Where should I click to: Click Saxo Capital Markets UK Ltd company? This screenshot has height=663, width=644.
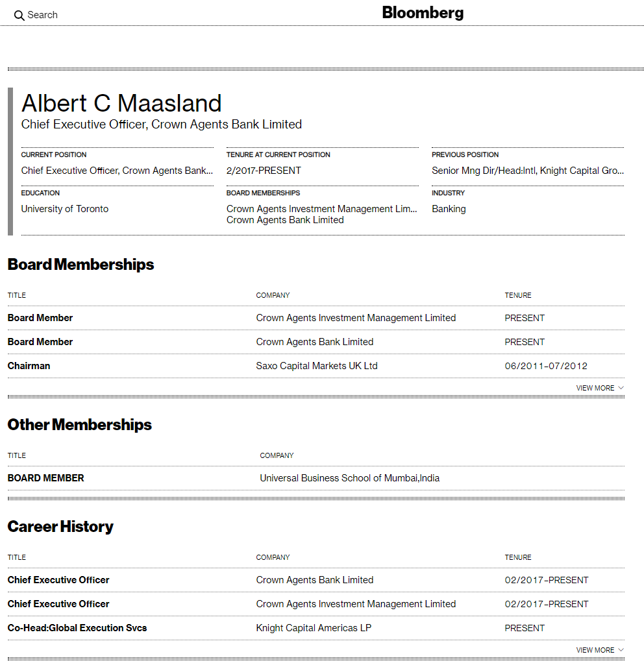coord(317,366)
